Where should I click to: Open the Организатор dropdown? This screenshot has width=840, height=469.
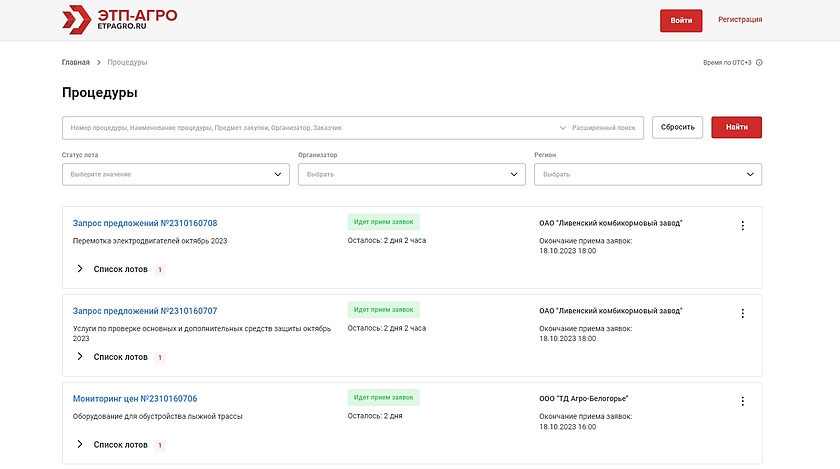coord(411,174)
